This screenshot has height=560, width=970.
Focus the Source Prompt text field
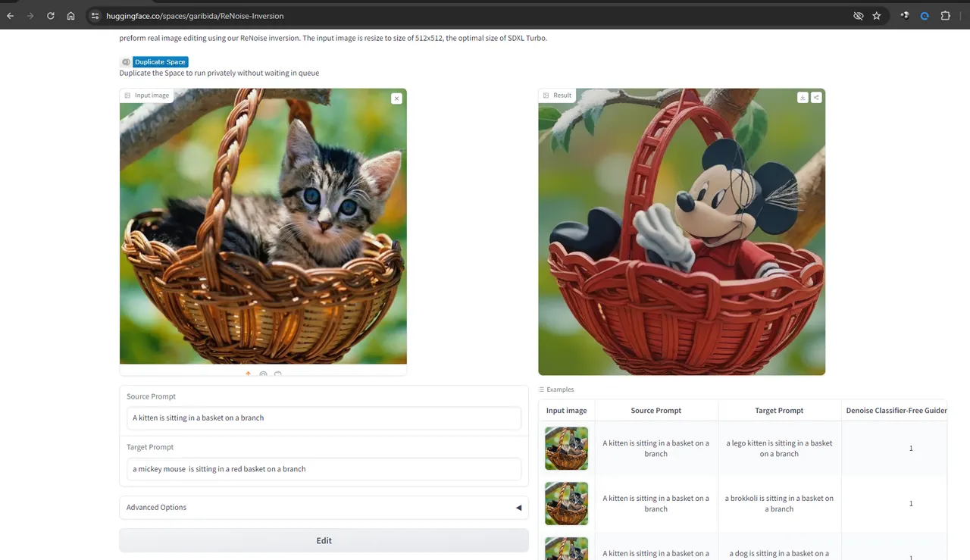324,418
